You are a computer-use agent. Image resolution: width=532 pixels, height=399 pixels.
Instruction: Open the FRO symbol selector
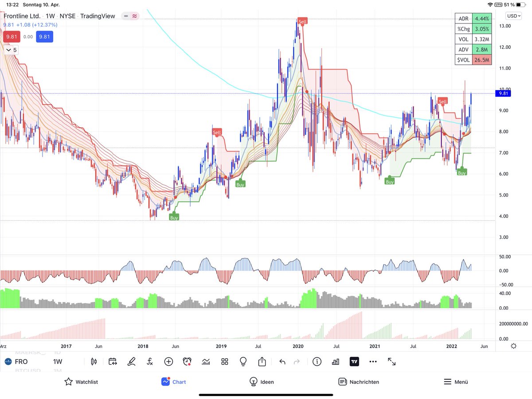point(21,362)
